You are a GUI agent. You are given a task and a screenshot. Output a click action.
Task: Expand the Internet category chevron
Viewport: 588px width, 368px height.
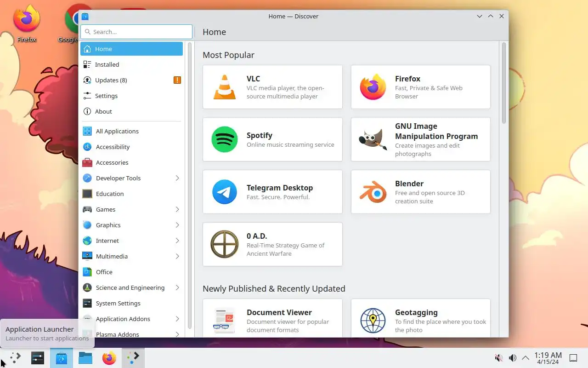coord(177,241)
